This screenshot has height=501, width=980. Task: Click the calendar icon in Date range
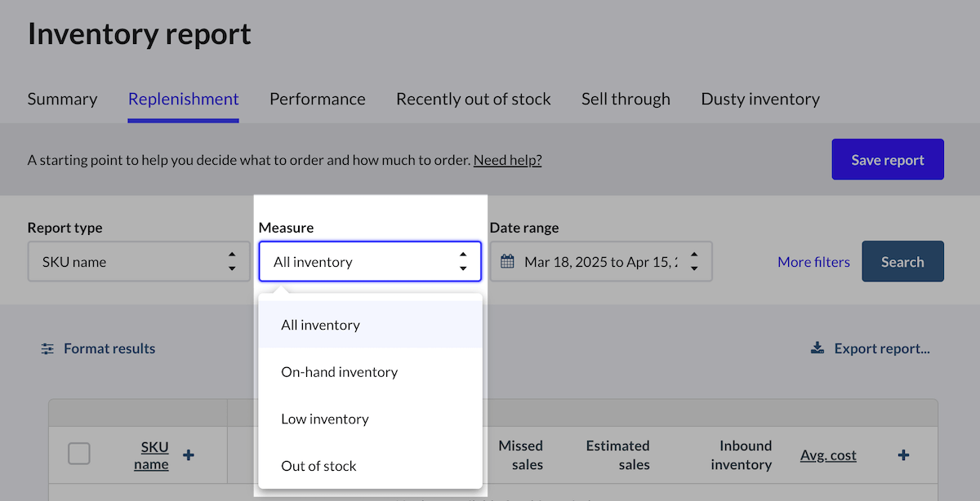coord(507,262)
